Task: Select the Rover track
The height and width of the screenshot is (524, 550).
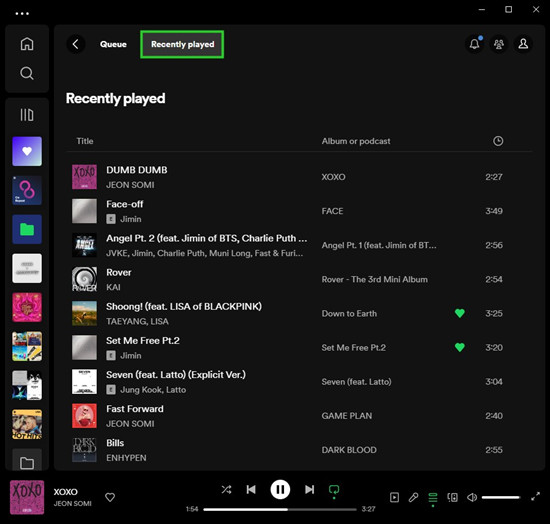Action: (119, 272)
